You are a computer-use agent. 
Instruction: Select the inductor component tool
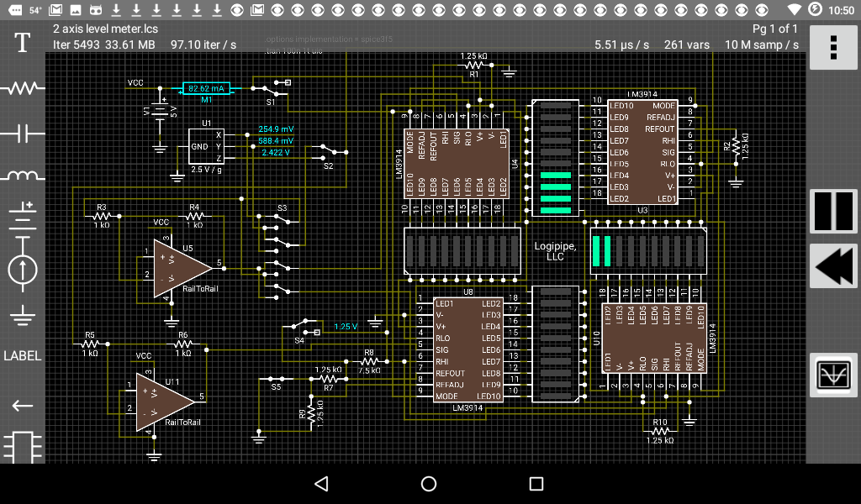(x=22, y=176)
